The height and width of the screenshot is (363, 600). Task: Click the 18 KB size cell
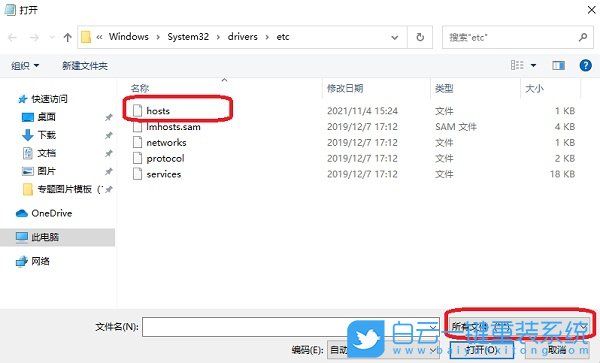[562, 174]
